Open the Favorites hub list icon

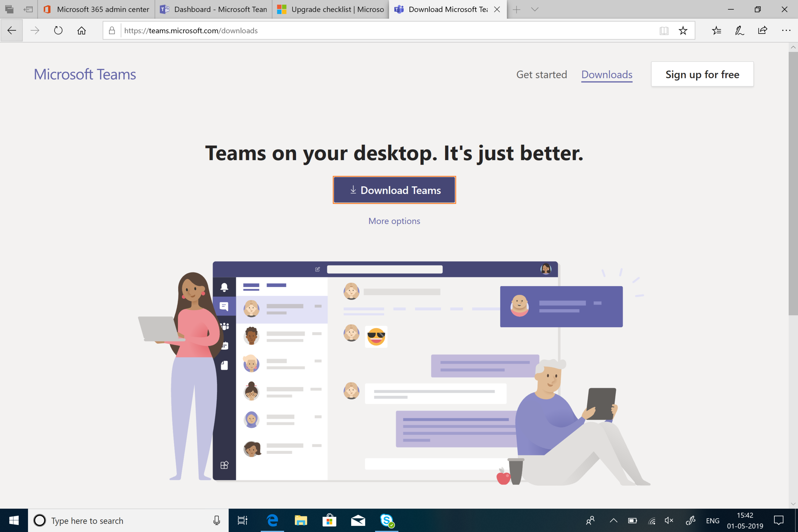[717, 31]
